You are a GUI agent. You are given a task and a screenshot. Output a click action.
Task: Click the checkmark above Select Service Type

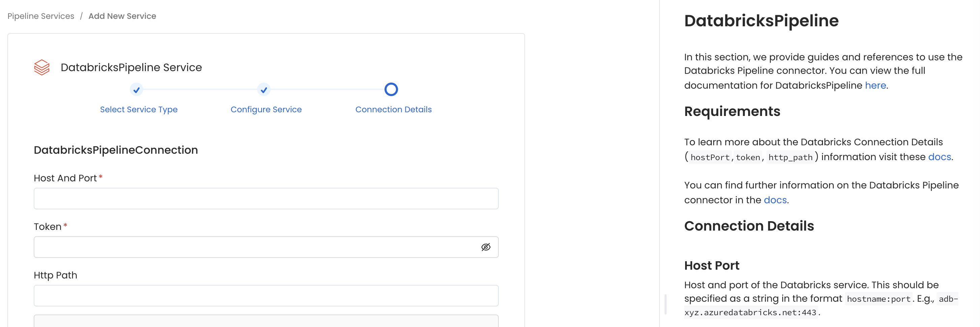tap(136, 89)
